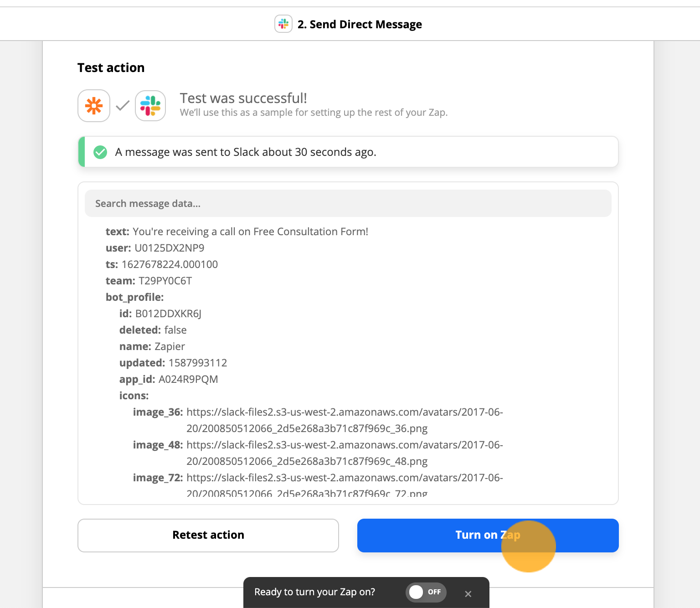Click 'A message was sent to Slack' notice
This screenshot has width=700, height=608.
pyautogui.click(x=348, y=152)
